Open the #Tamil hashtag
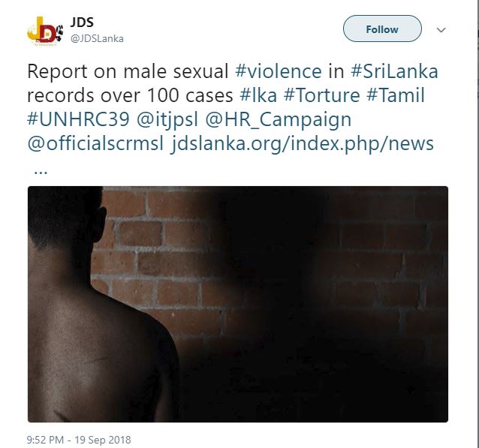The width and height of the screenshot is (479, 448). pos(396,95)
